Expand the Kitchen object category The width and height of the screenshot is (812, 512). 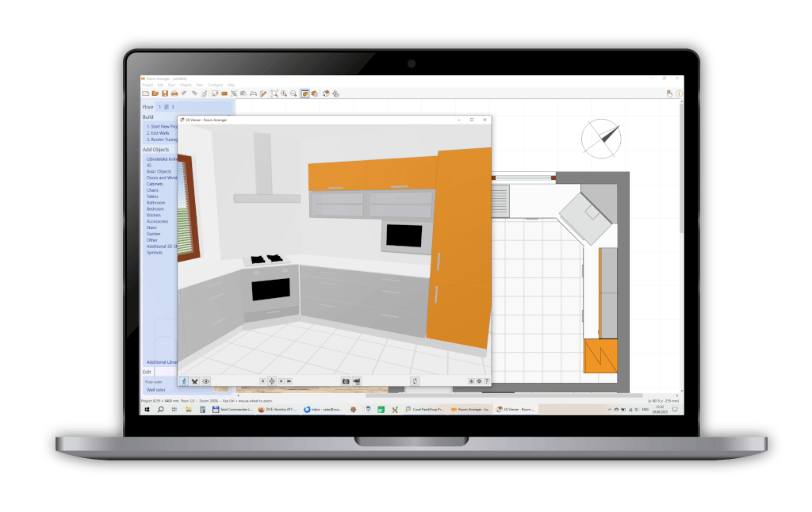click(x=154, y=215)
